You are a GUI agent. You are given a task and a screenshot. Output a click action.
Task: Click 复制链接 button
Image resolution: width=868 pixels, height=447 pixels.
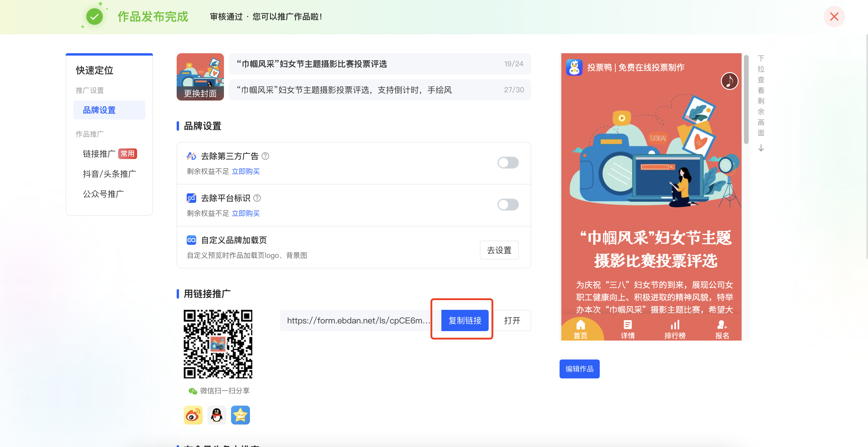(x=465, y=320)
